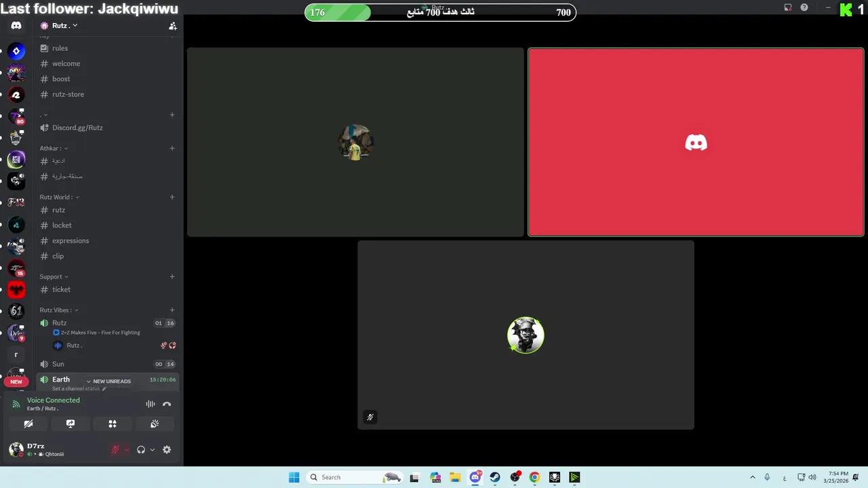The height and width of the screenshot is (488, 868).
Task: Open the Discord inbox icon at top right
Action: (x=788, y=7)
